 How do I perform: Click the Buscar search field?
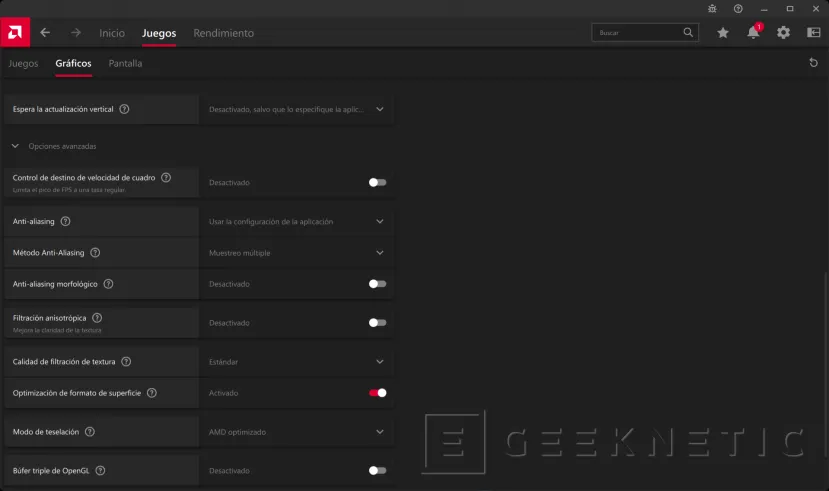click(638, 33)
